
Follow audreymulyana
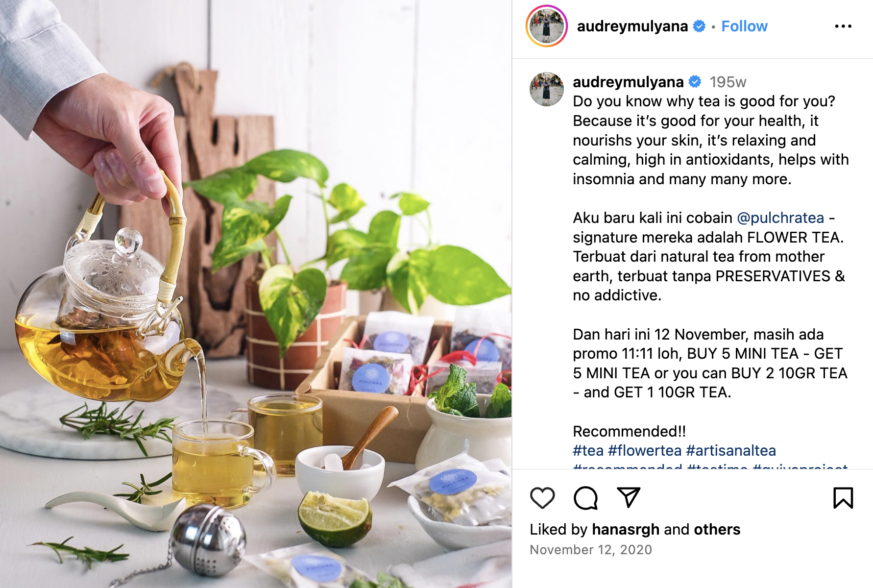coord(744,26)
